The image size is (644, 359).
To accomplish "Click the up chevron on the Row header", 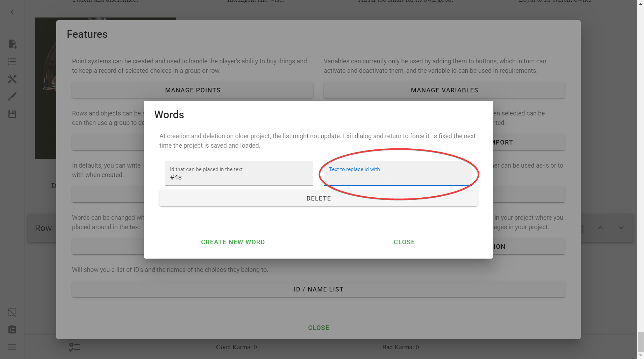I will click(600, 227).
